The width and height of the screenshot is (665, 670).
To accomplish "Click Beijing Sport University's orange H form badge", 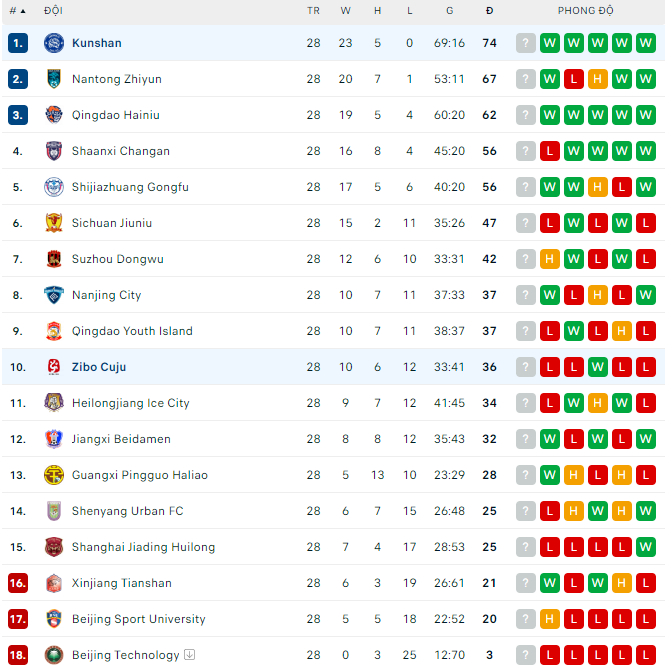I will [550, 619].
